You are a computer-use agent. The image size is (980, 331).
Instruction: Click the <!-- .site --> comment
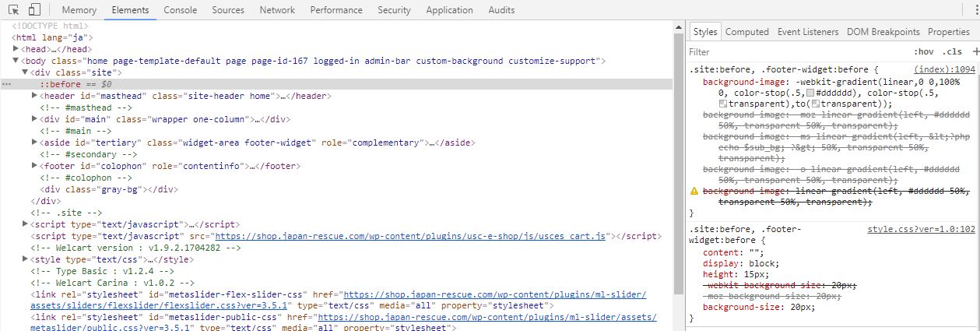(x=66, y=213)
